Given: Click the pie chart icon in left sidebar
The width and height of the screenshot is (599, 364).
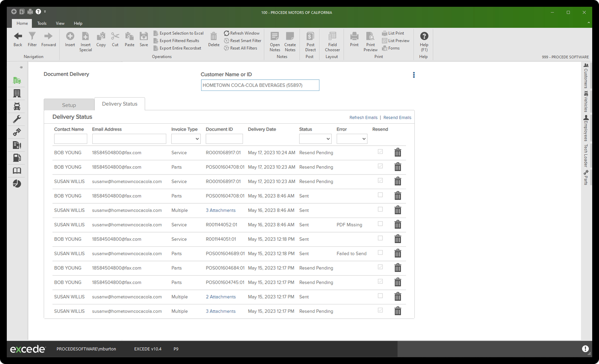Looking at the screenshot, I should click(17, 184).
